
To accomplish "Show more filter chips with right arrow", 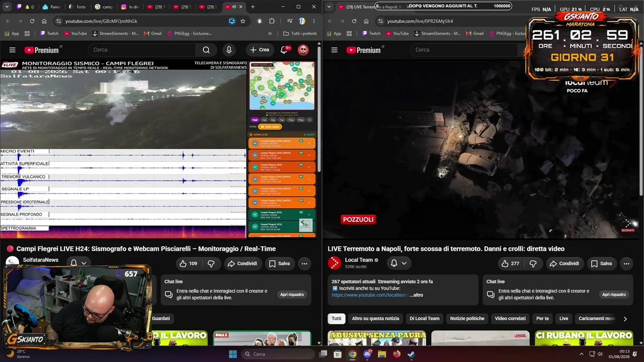I will coord(625,319).
